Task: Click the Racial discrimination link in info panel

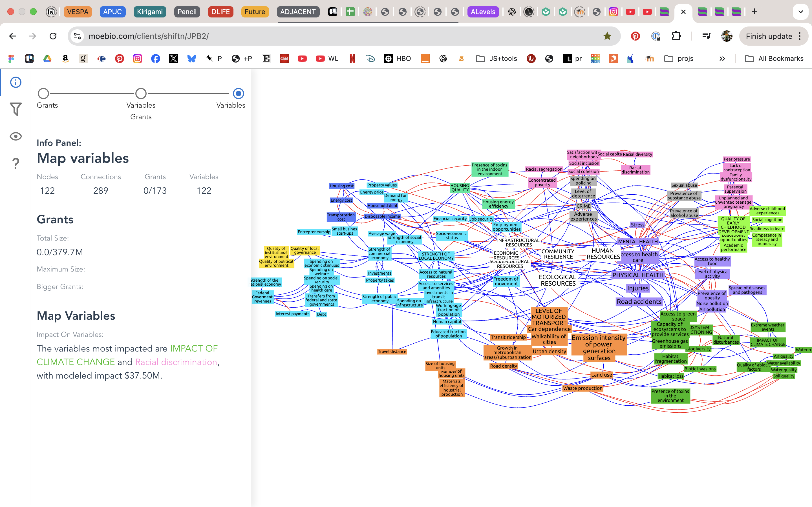Action: [176, 362]
